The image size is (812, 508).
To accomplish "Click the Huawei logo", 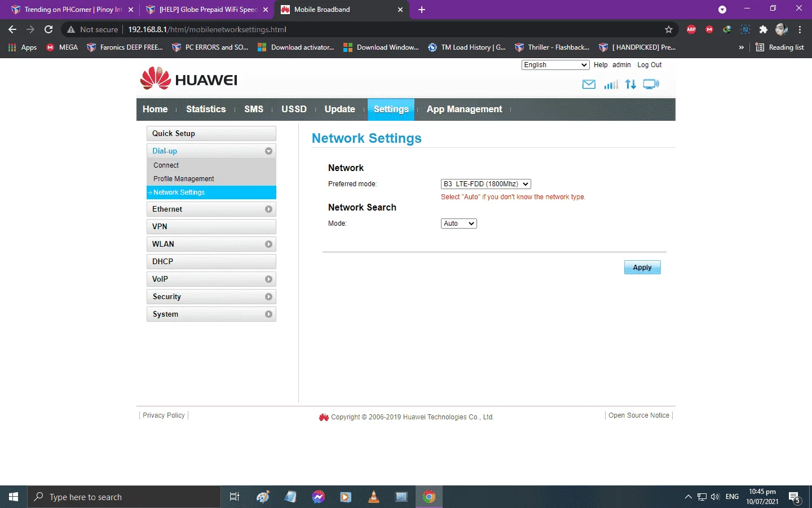I will (x=189, y=78).
